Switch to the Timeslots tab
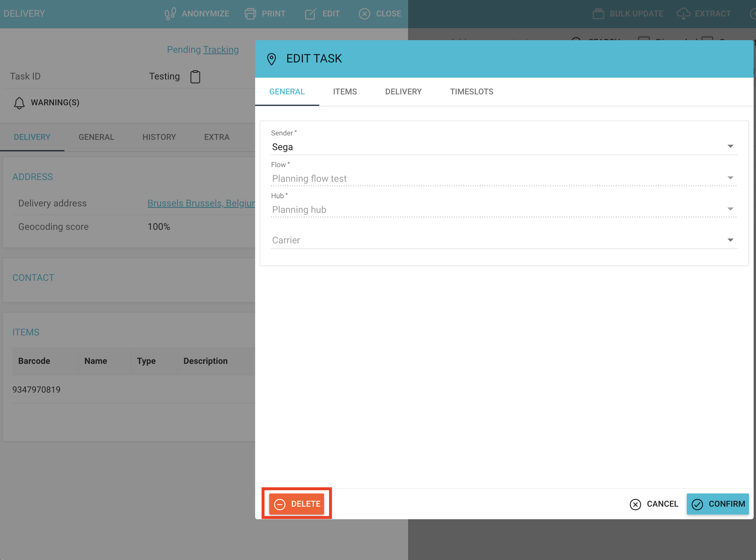This screenshot has height=560, width=756. 472,91
